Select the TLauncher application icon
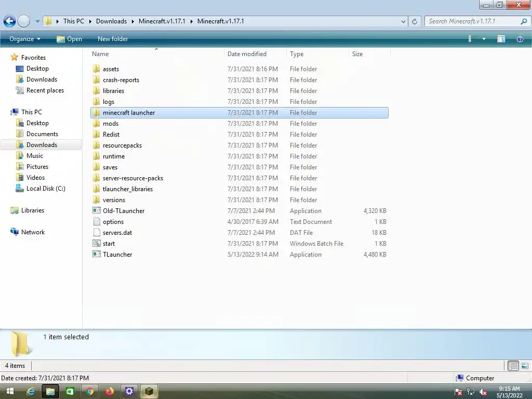Viewport: 532px width, 399px height. pos(96,254)
